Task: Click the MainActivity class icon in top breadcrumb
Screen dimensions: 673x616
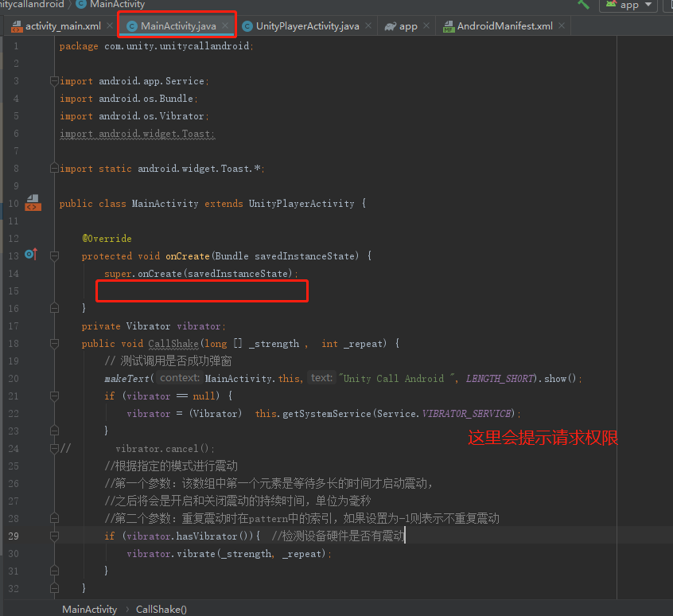Action: pyautogui.click(x=80, y=4)
